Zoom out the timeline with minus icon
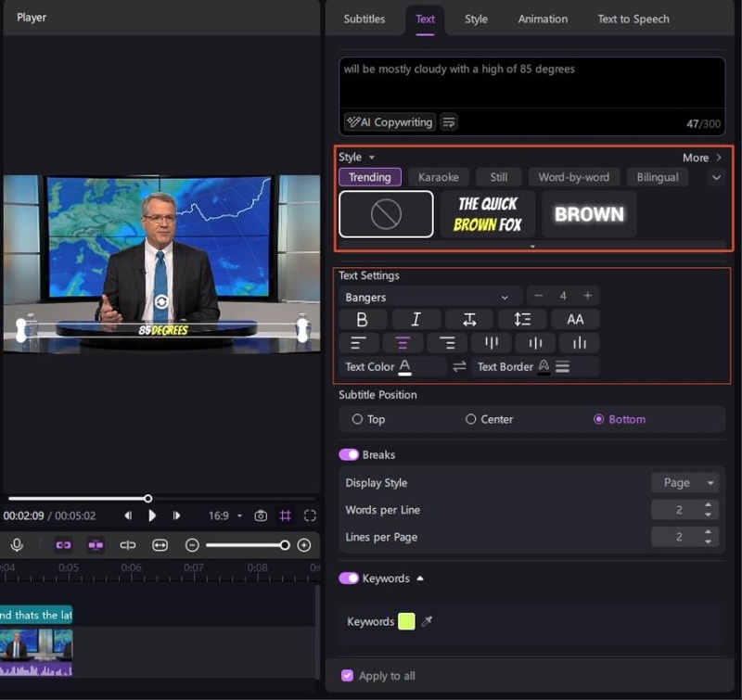The width and height of the screenshot is (742, 700). pos(192,545)
